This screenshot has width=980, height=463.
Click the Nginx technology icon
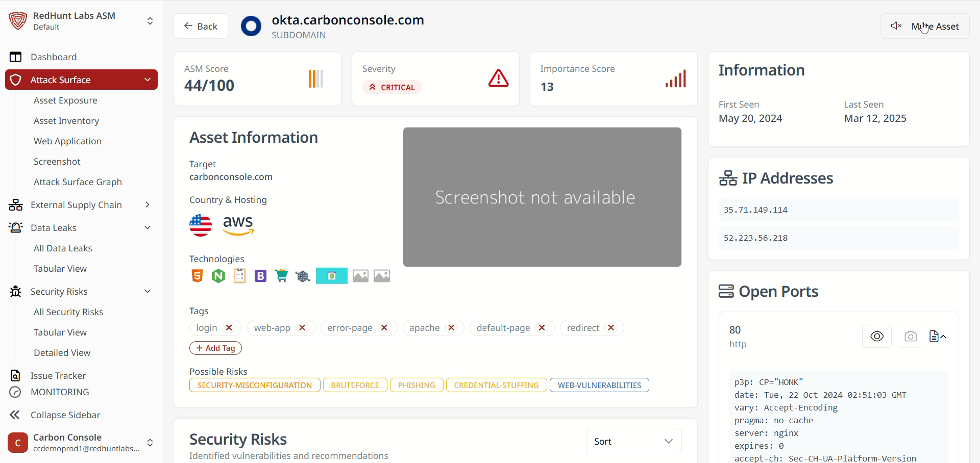coord(218,276)
